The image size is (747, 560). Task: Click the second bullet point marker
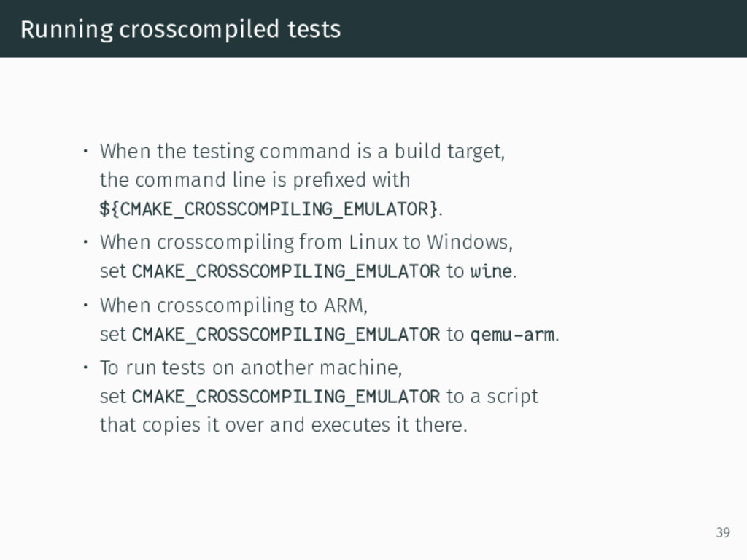[85, 242]
